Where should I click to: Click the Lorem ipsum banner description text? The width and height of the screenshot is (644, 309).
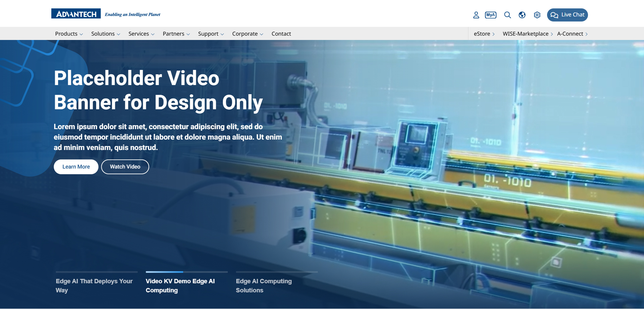[x=168, y=137]
